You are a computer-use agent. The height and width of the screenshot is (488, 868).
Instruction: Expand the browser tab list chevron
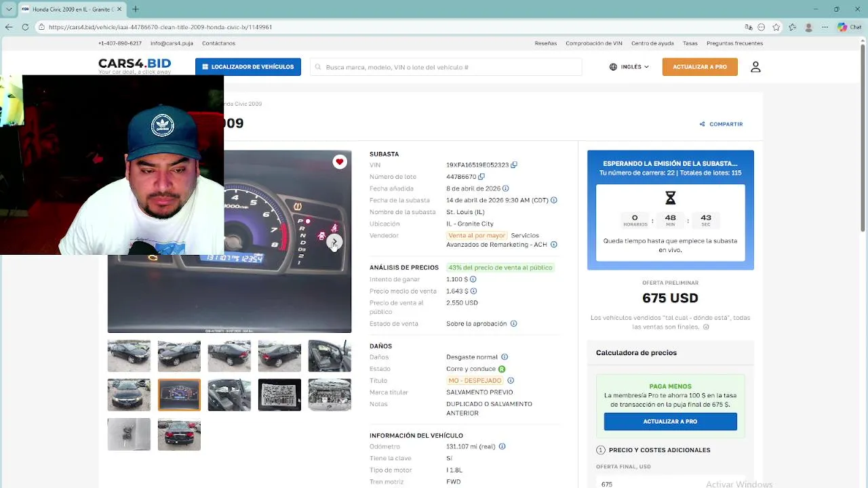click(8, 9)
